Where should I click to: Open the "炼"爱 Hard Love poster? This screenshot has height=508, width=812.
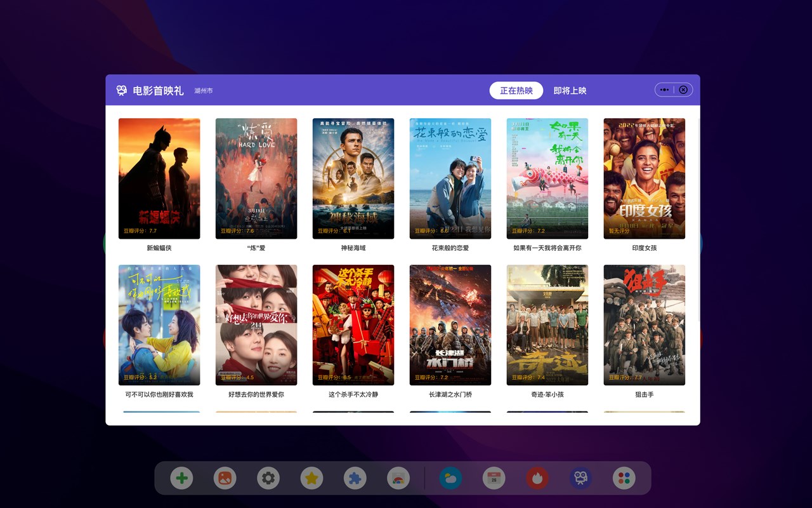pos(256,178)
